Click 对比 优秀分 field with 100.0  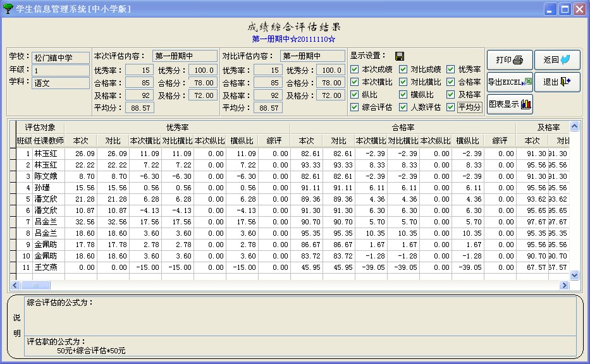coord(331,70)
